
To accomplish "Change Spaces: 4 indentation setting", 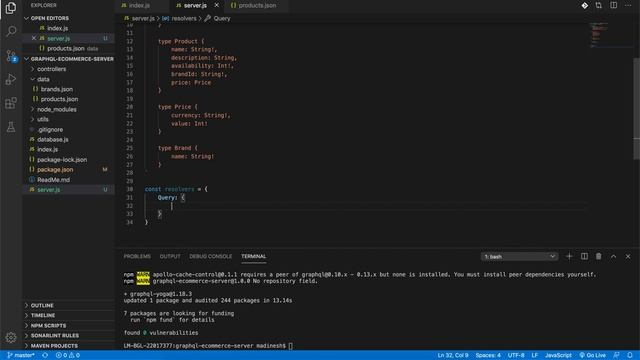I will (488, 355).
